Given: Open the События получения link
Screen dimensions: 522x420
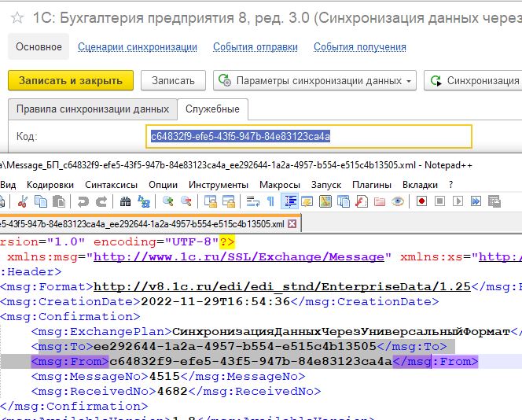Looking at the screenshot, I should [x=360, y=47].
